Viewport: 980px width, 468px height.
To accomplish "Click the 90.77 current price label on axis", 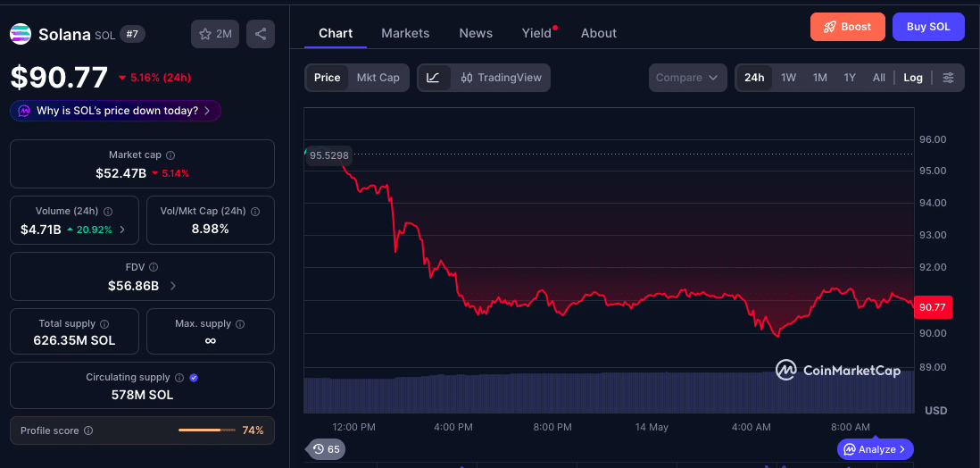I will tap(933, 307).
